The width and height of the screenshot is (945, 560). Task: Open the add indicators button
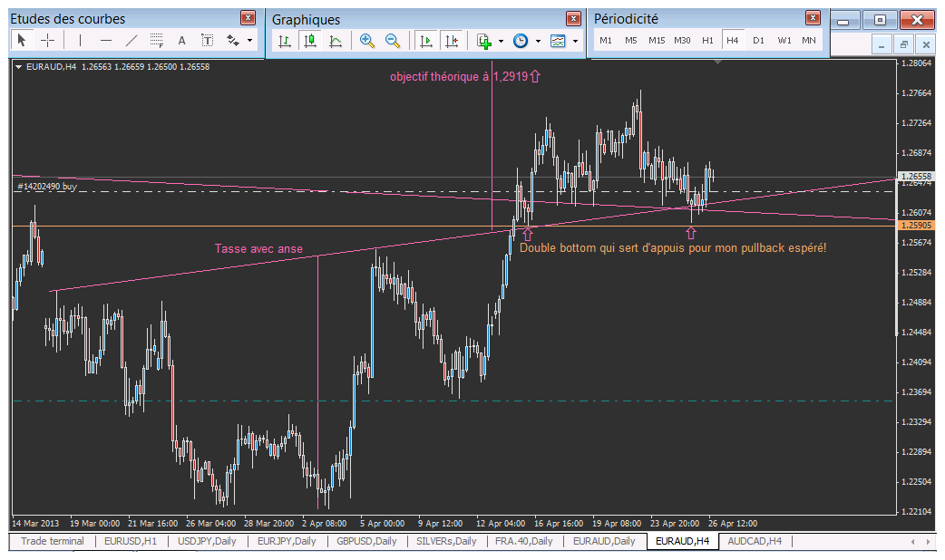coord(483,41)
